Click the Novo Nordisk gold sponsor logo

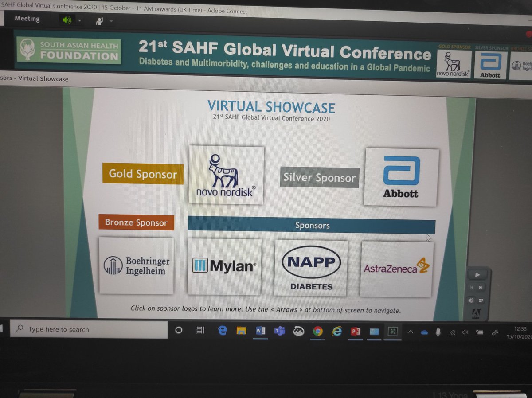(226, 176)
